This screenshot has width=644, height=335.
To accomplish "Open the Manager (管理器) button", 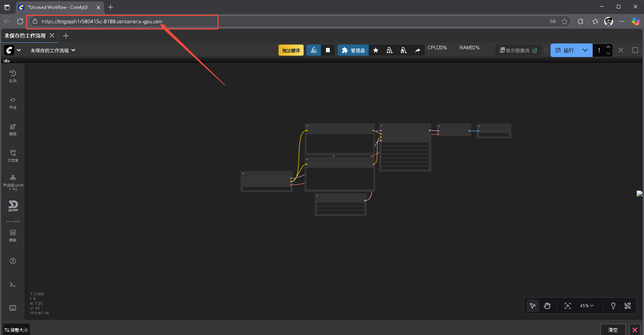I will [x=353, y=50].
